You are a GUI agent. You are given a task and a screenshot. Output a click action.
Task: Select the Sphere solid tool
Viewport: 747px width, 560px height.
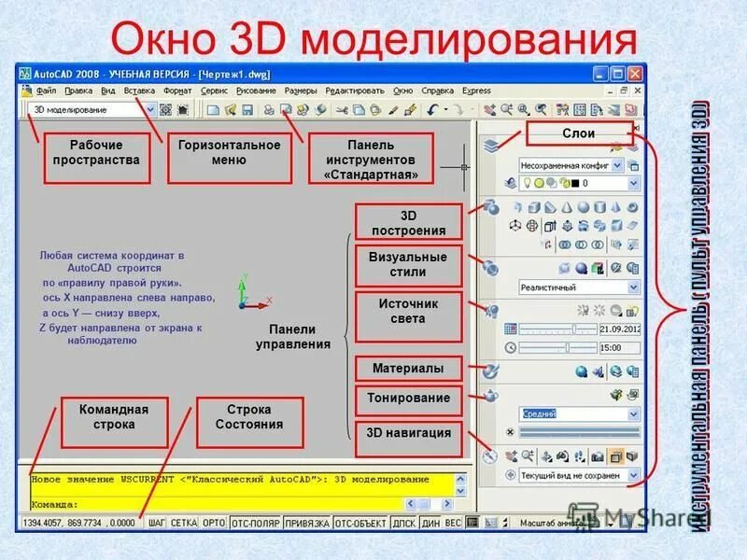point(583,207)
